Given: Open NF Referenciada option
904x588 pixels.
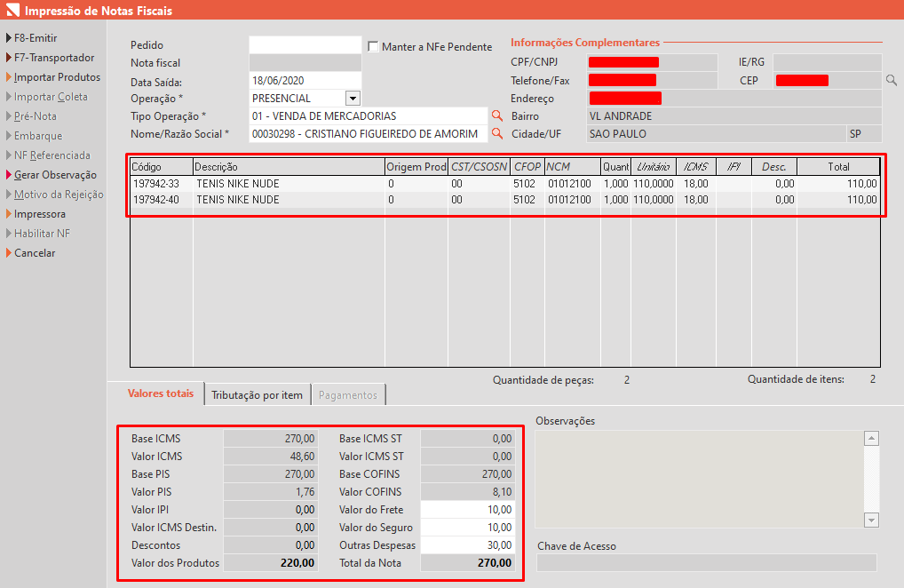Looking at the screenshot, I should click(x=52, y=155).
